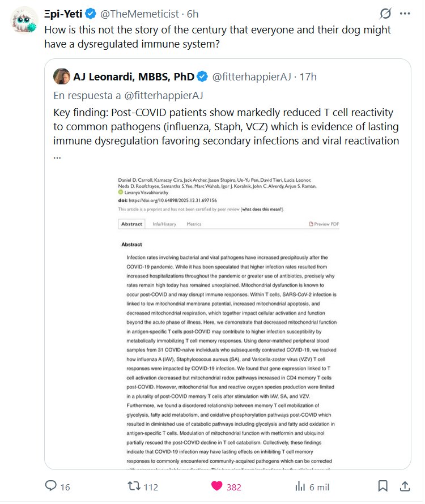Viewport: 425px width, 504px height.
Task: Switch to the Info/History tab
Action: [x=164, y=224]
